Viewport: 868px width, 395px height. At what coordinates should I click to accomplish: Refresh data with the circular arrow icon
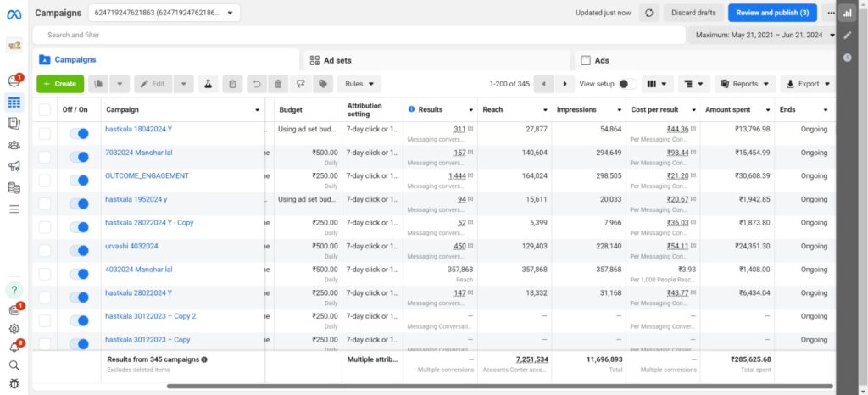649,13
